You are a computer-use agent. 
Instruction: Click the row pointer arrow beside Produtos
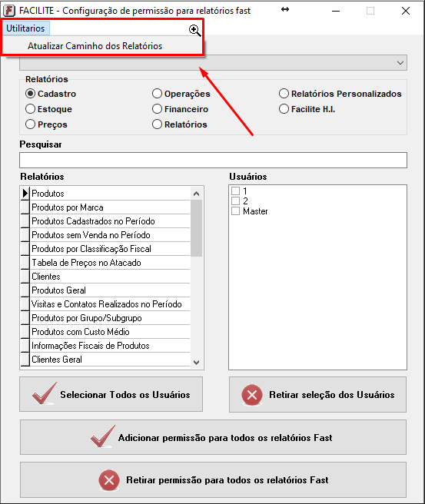[x=25, y=194]
